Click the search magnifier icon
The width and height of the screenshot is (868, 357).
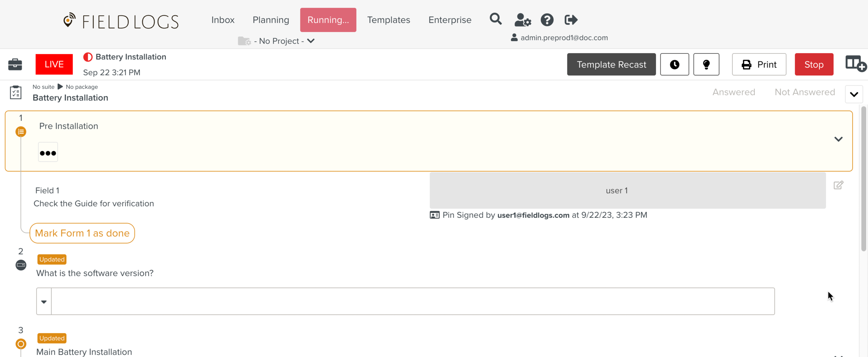[x=495, y=19]
